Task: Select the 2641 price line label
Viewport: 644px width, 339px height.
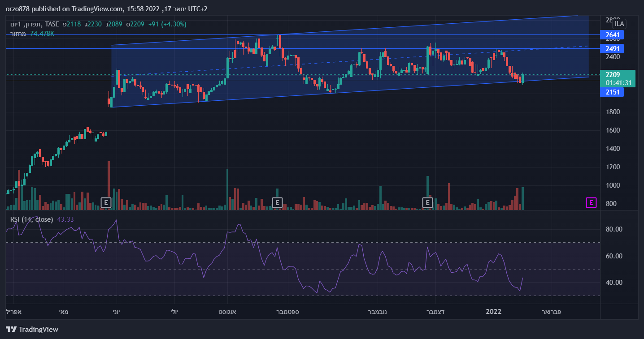Action: (x=612, y=35)
